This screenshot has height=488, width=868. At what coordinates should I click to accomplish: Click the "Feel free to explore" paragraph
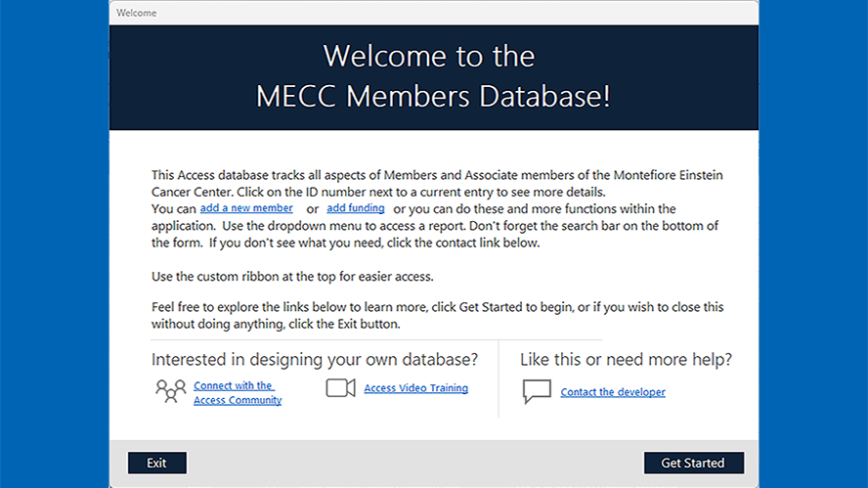(437, 315)
